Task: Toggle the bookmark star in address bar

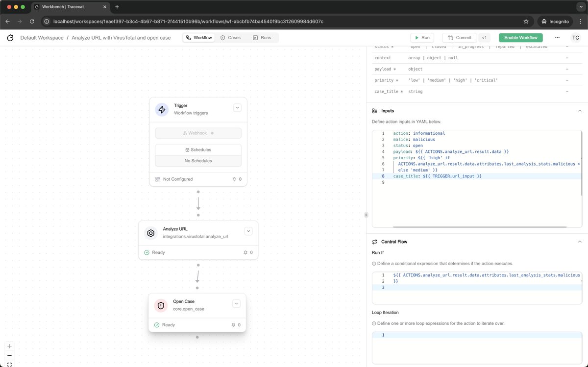Action: [x=526, y=21]
